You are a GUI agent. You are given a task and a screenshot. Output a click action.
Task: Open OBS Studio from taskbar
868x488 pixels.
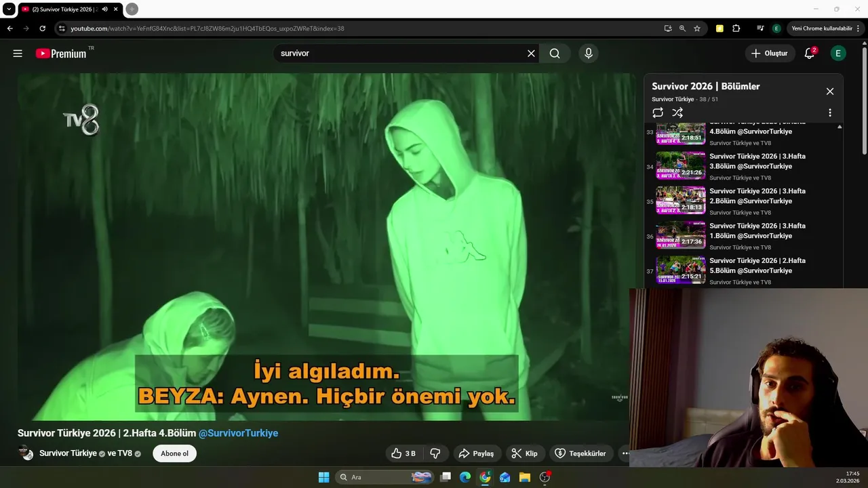pyautogui.click(x=545, y=477)
